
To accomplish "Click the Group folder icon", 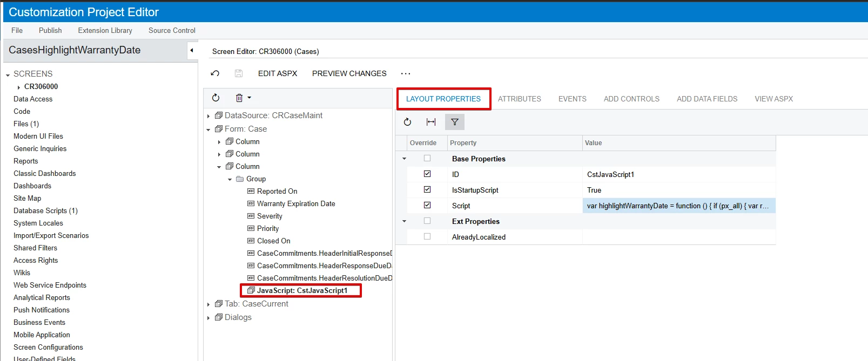I will (240, 179).
